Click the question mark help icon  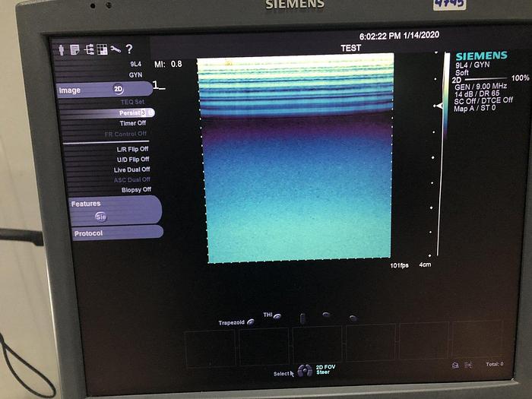click(x=129, y=49)
